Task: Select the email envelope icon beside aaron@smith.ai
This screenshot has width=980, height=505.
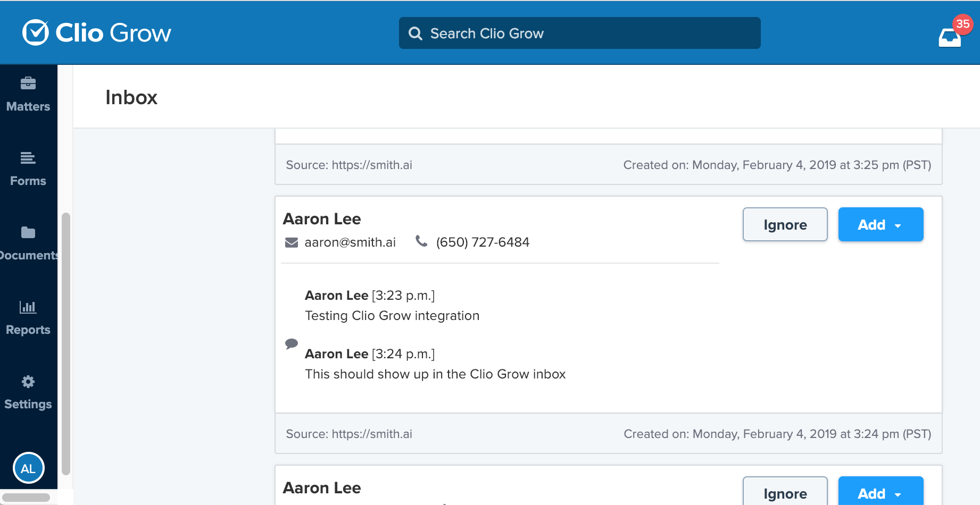Action: click(x=291, y=242)
